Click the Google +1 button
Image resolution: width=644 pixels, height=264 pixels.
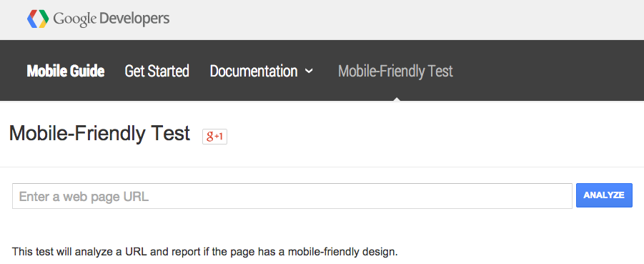point(215,137)
